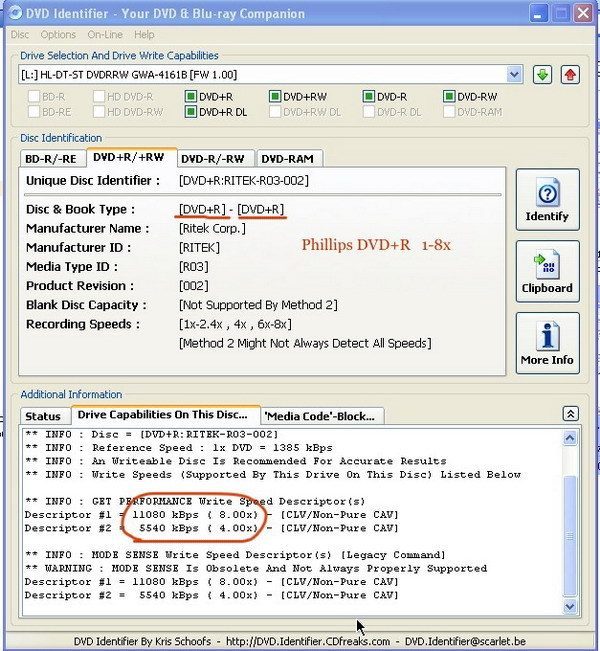The height and width of the screenshot is (651, 600).
Task: Collapse Additional Information with double-chevron icon
Action: (x=571, y=414)
